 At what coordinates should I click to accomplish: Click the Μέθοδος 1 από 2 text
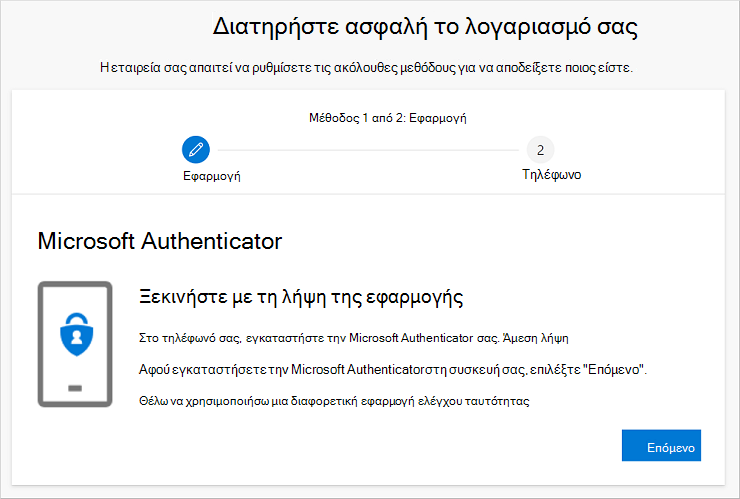click(387, 118)
